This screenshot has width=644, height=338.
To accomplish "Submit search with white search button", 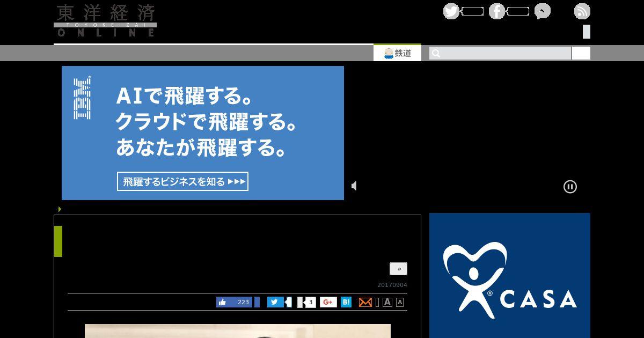I will pos(581,53).
